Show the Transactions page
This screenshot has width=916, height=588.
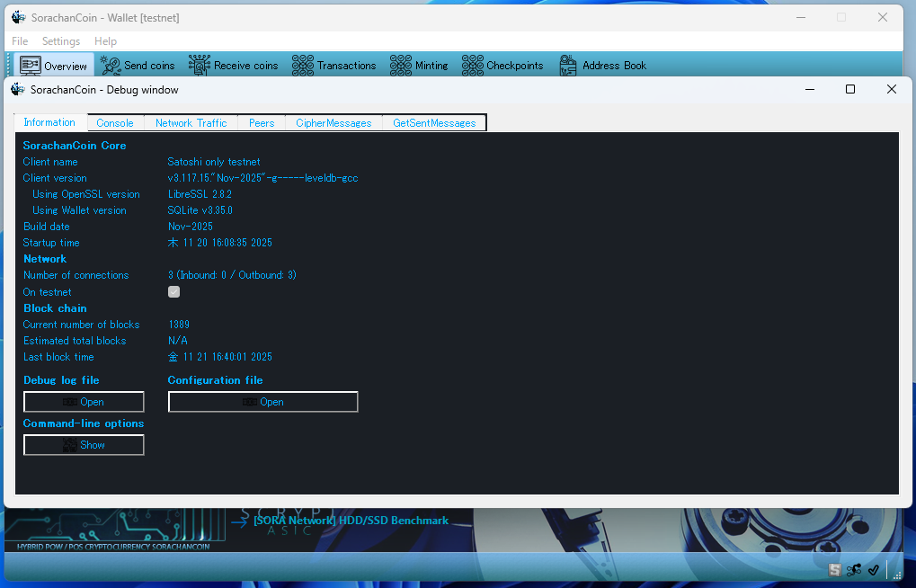click(x=334, y=66)
